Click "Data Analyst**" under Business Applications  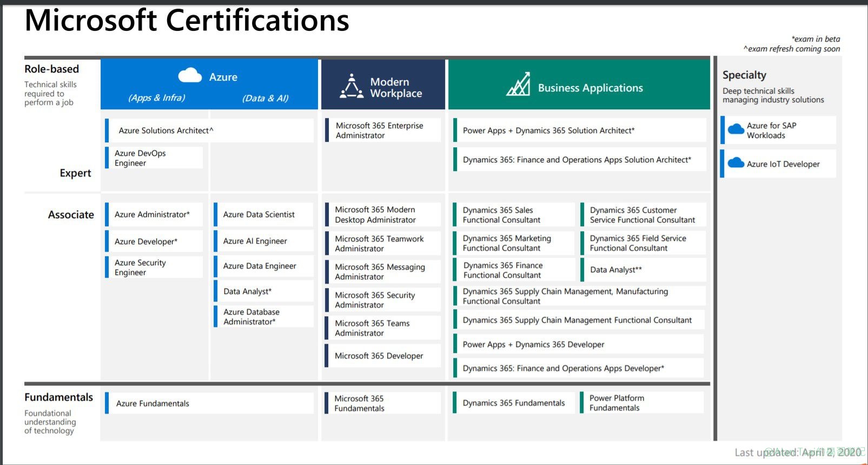[643, 270]
